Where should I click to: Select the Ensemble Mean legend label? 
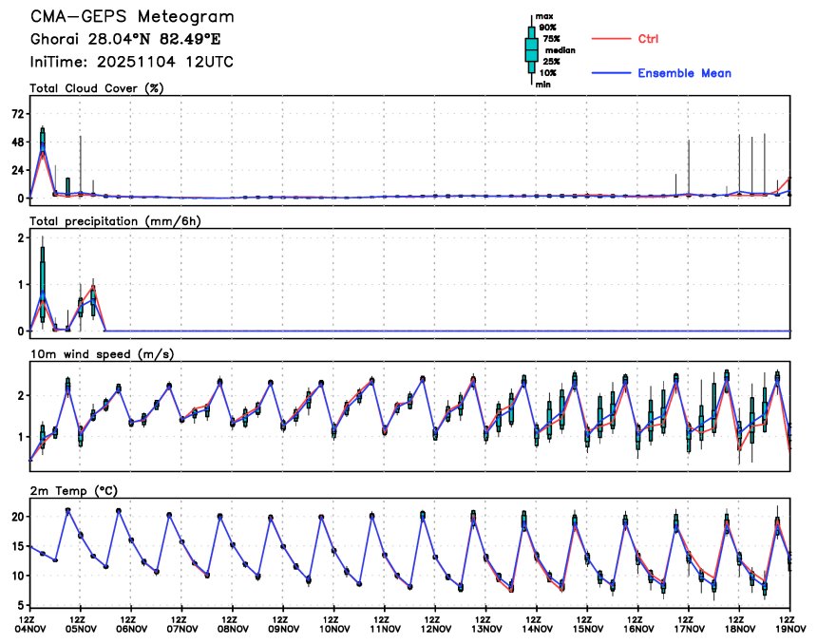tap(684, 73)
